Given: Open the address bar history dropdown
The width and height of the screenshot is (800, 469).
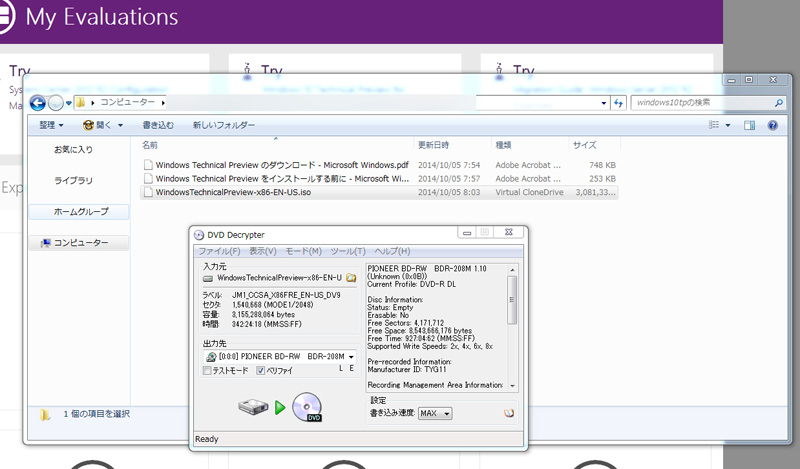Looking at the screenshot, I should click(604, 103).
